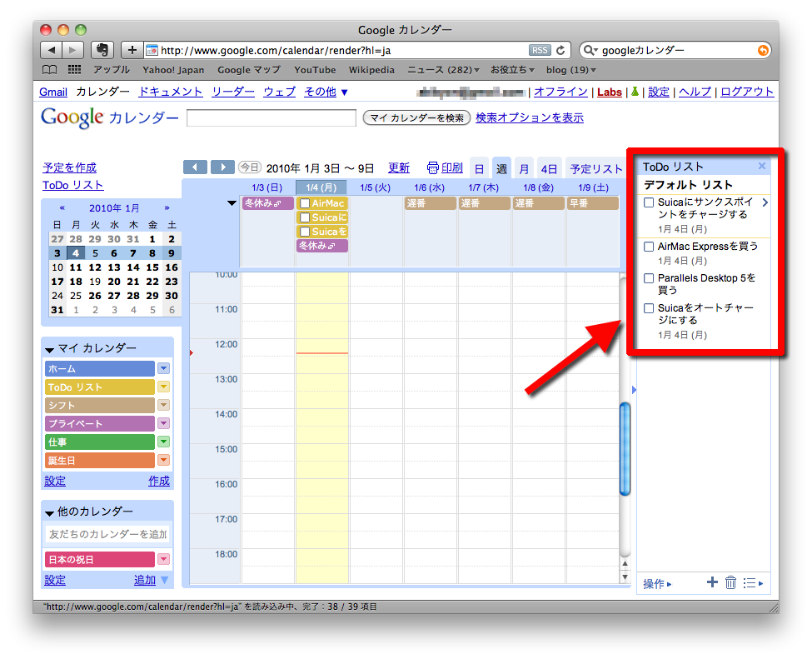812x659 pixels.
Task: Show next month in mini calendar
Action: (167, 207)
